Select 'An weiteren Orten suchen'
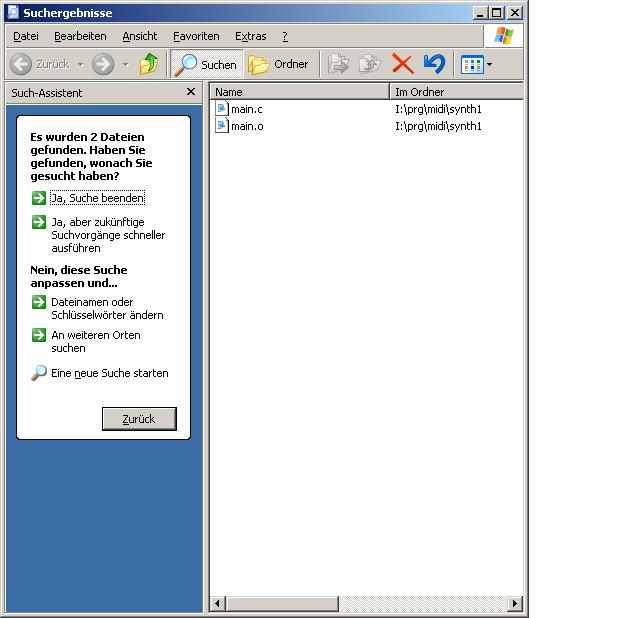The width and height of the screenshot is (640, 618). click(96, 341)
